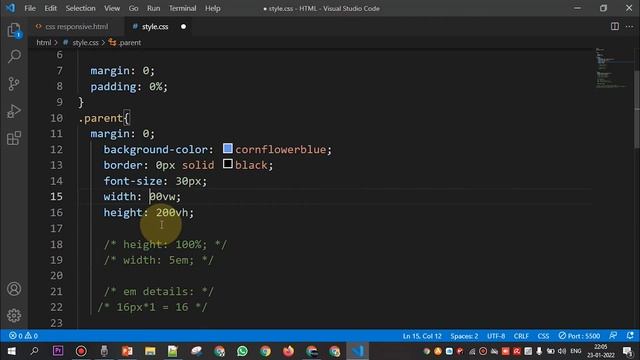Split the editor to the right

click(x=615, y=27)
